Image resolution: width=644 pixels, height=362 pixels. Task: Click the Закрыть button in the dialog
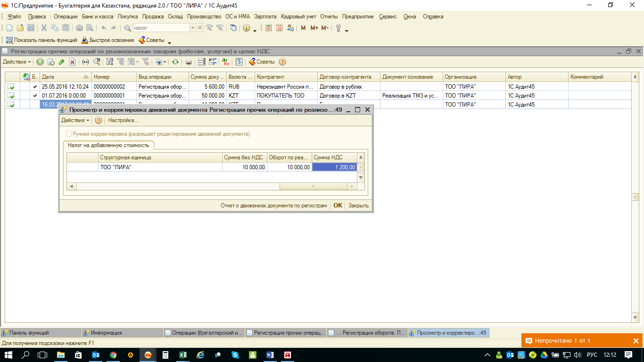pos(358,206)
